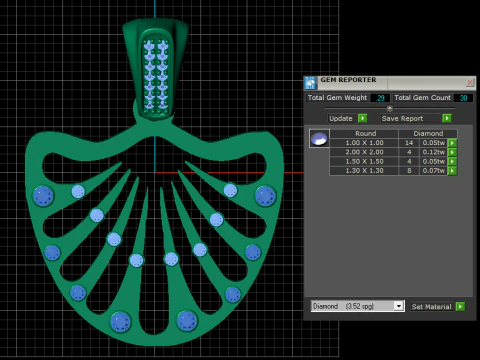Click green arrow on 1.00 X 1.00 row
Image resolution: width=480 pixels, height=360 pixels.
[452, 143]
